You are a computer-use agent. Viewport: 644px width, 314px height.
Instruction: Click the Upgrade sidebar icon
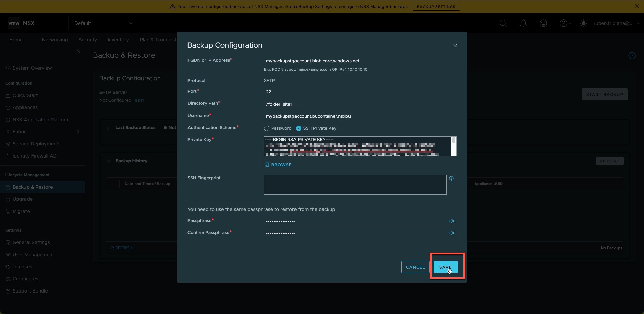[x=8, y=199]
